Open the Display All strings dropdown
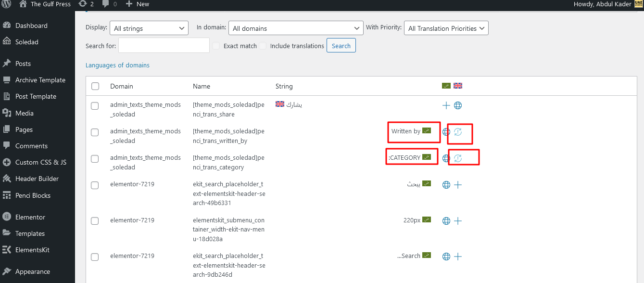644x283 pixels. pyautogui.click(x=149, y=28)
